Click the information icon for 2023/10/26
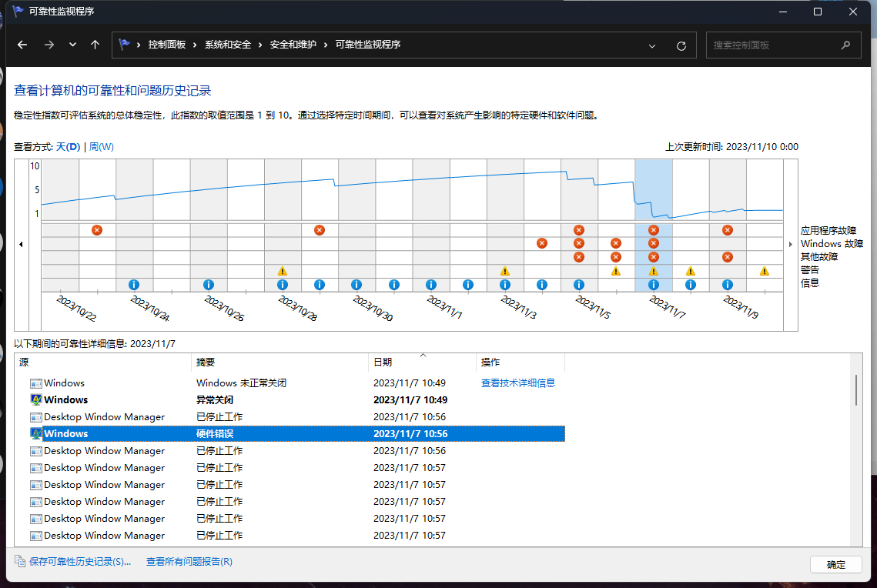 (x=209, y=285)
